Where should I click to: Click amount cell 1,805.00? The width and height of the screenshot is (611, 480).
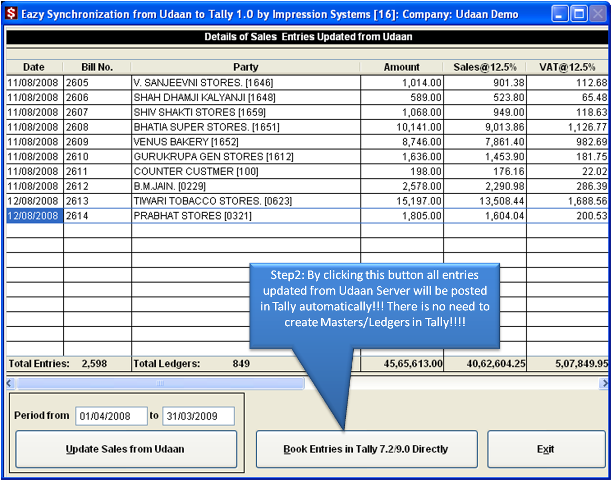tap(402, 216)
